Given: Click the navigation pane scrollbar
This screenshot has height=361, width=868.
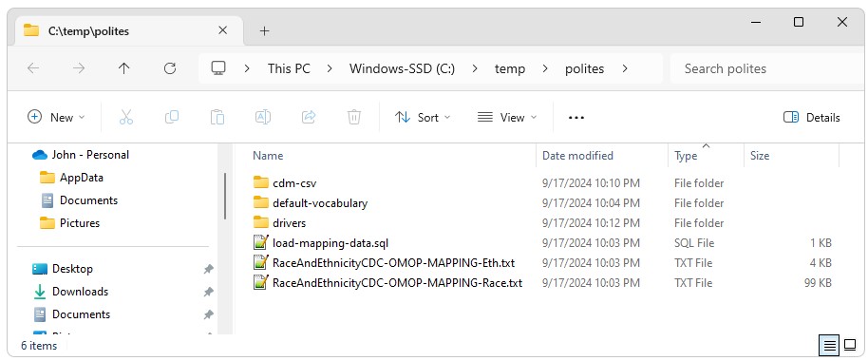Looking at the screenshot, I should coord(225,197).
